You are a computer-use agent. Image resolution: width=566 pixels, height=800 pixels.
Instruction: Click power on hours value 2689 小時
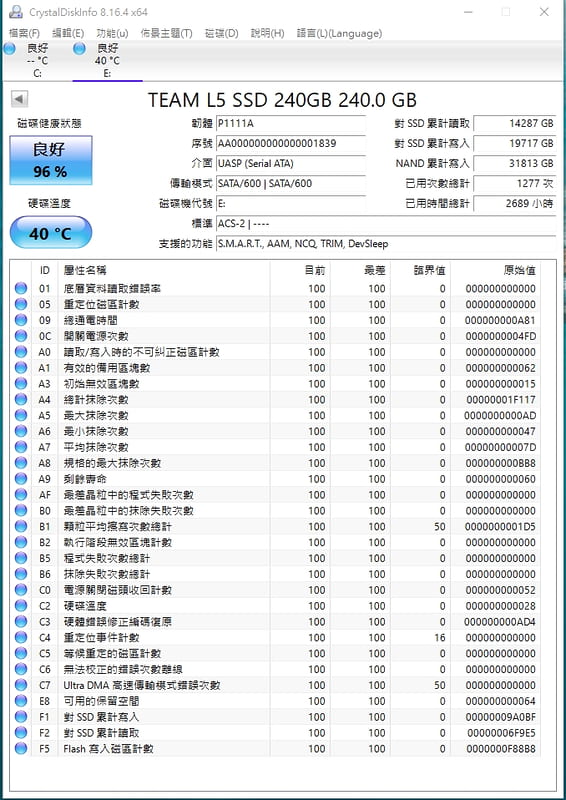[514, 204]
